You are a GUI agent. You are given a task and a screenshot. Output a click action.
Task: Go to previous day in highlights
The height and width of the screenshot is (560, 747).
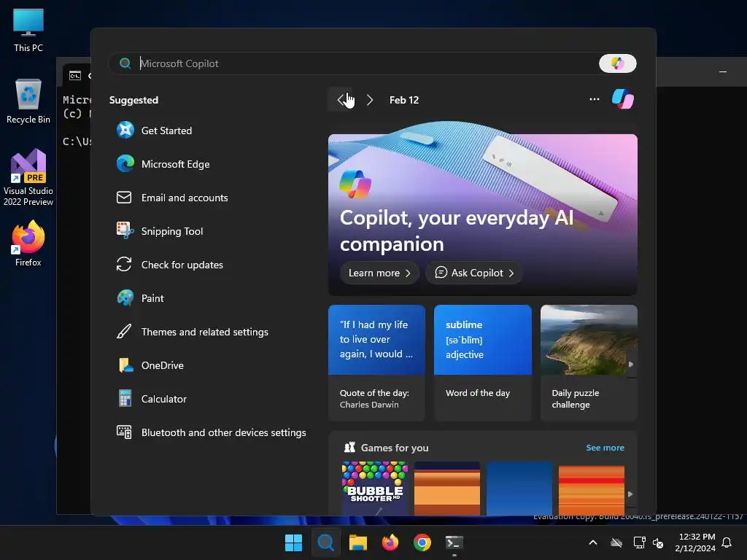(341, 99)
